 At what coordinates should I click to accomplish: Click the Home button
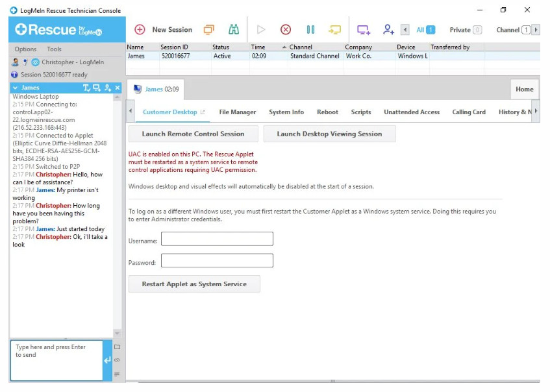coord(525,90)
